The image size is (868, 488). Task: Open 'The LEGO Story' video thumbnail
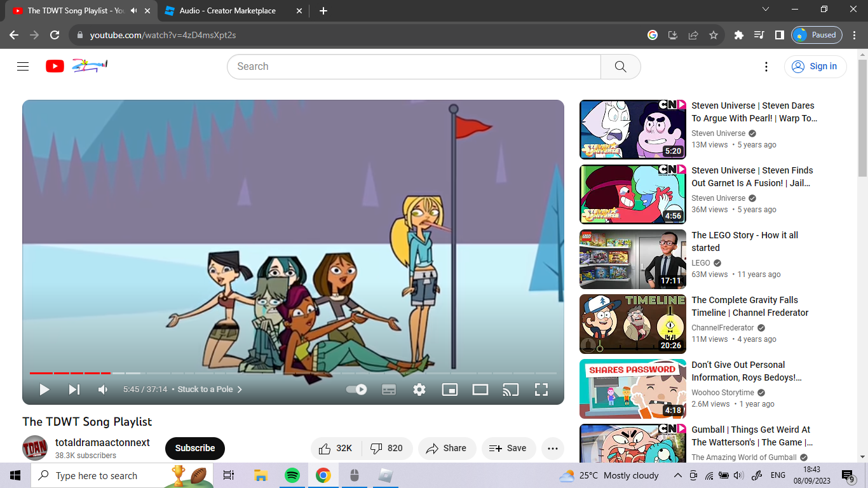pos(633,259)
